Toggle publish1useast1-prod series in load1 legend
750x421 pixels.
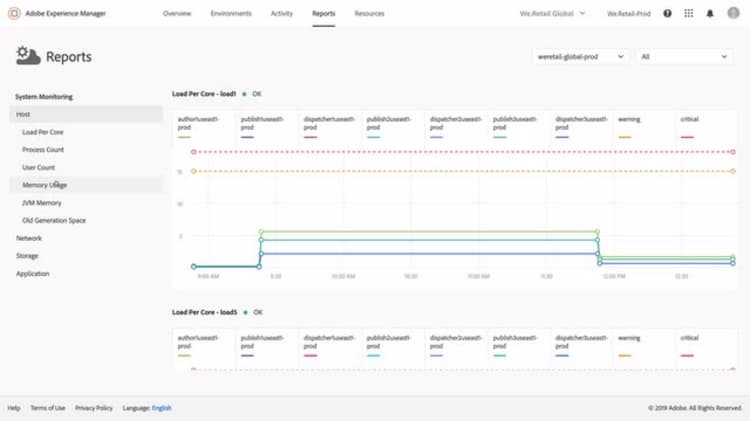click(266, 127)
